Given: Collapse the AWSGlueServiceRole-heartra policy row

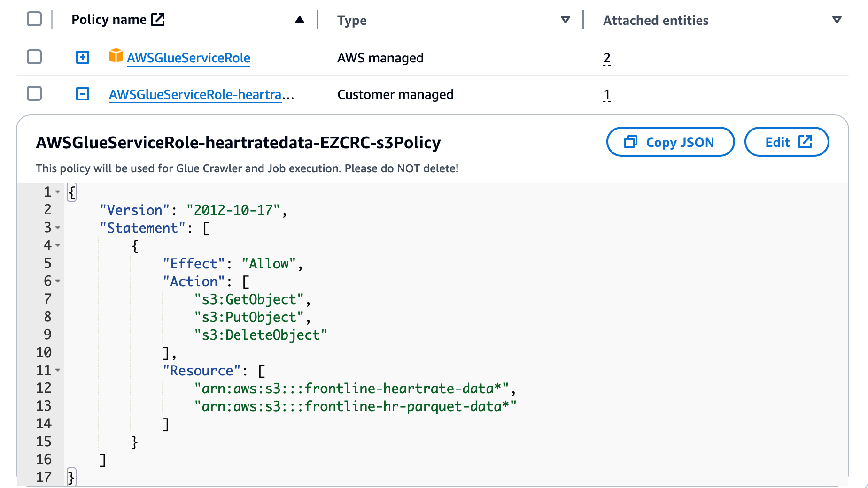Looking at the screenshot, I should click(x=83, y=94).
